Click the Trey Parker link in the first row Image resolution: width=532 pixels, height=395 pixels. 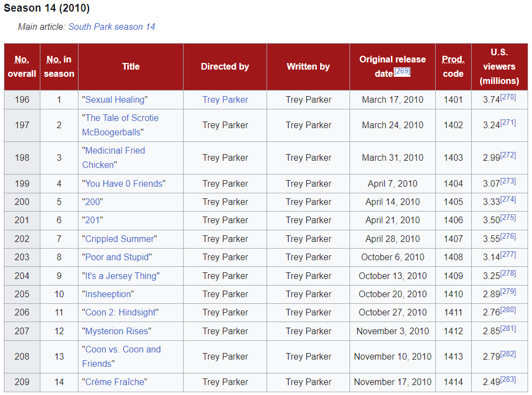(225, 100)
